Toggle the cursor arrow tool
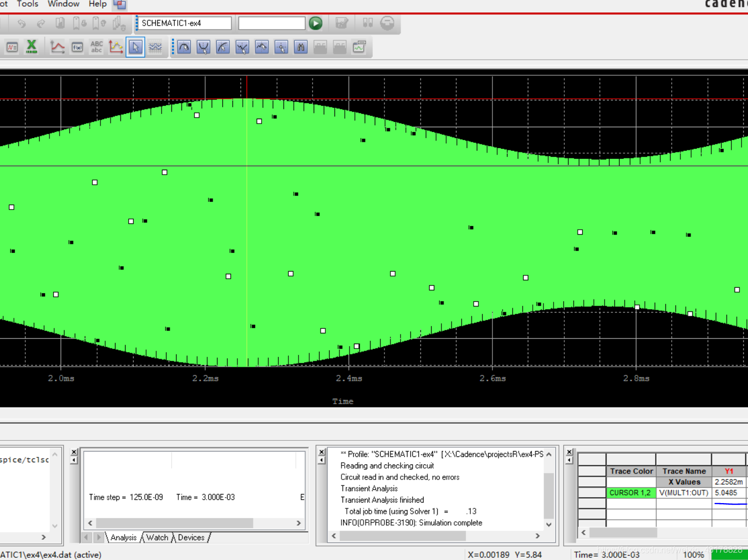Image resolution: width=748 pixels, height=560 pixels. click(135, 47)
